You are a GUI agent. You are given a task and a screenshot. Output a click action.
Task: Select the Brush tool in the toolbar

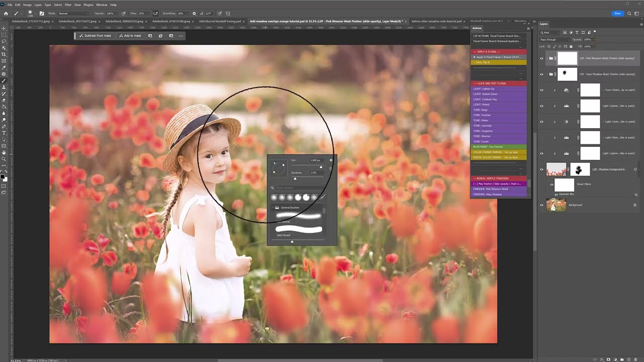point(4,80)
